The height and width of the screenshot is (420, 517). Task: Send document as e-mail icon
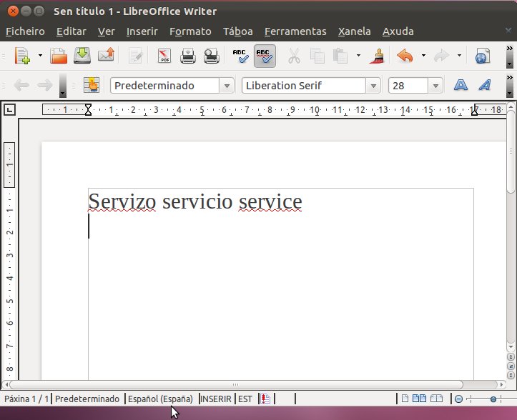click(106, 56)
